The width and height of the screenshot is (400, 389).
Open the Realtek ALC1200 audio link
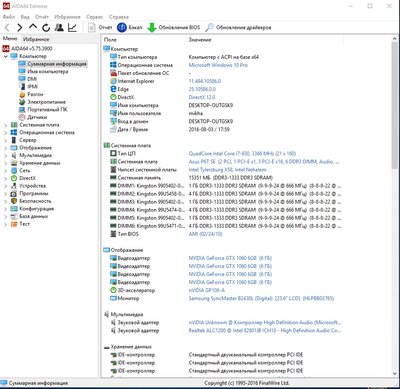[x=265, y=331]
